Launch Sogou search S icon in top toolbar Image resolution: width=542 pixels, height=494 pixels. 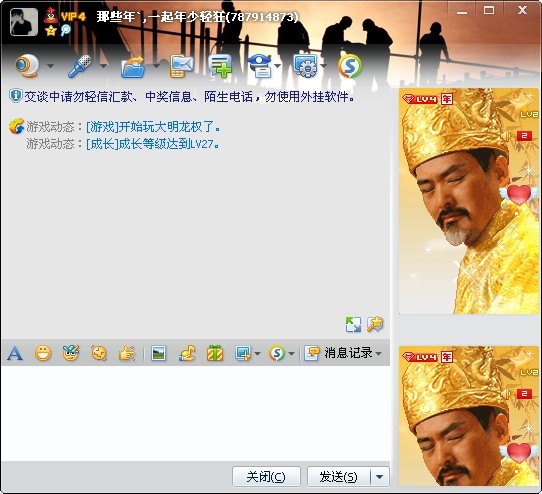click(350, 66)
